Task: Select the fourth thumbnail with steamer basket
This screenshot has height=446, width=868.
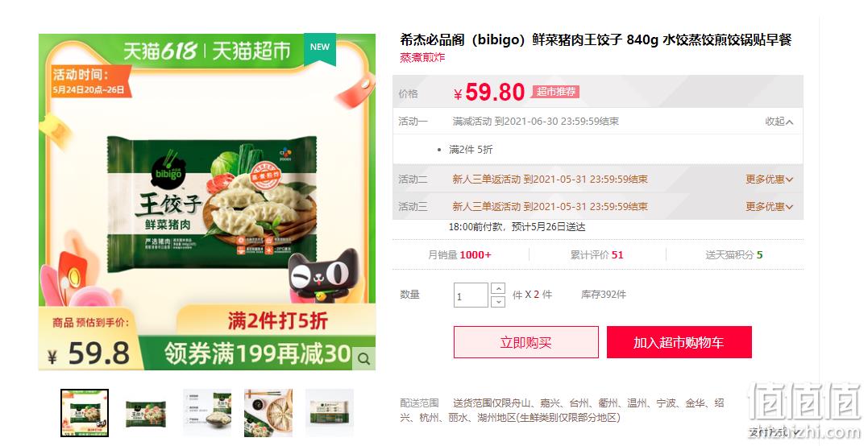Action: pos(268,413)
